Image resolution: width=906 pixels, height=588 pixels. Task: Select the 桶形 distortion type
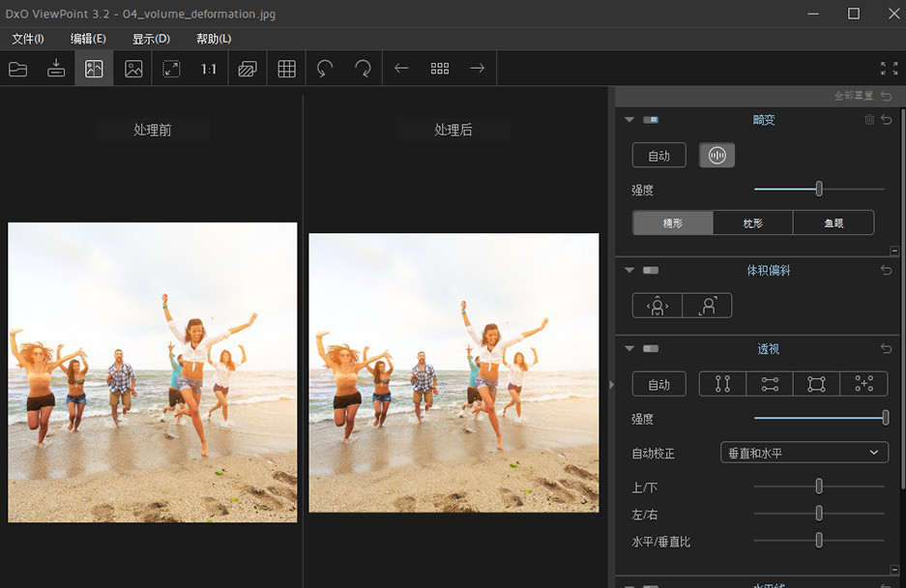(673, 222)
